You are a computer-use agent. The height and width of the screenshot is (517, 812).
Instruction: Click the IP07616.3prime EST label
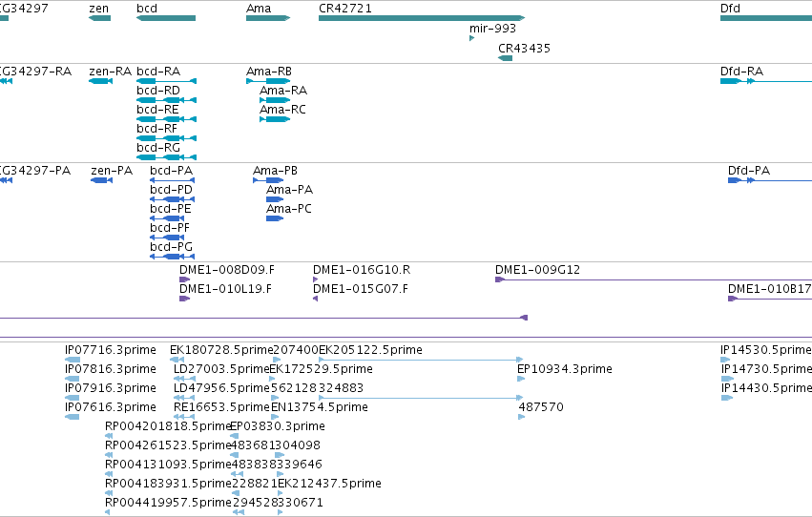(x=111, y=407)
